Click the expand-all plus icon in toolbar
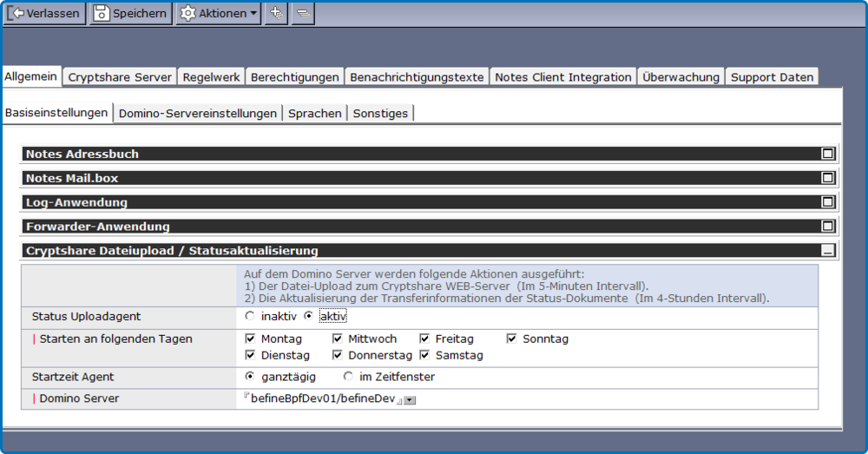This screenshot has width=868, height=454. click(x=276, y=13)
